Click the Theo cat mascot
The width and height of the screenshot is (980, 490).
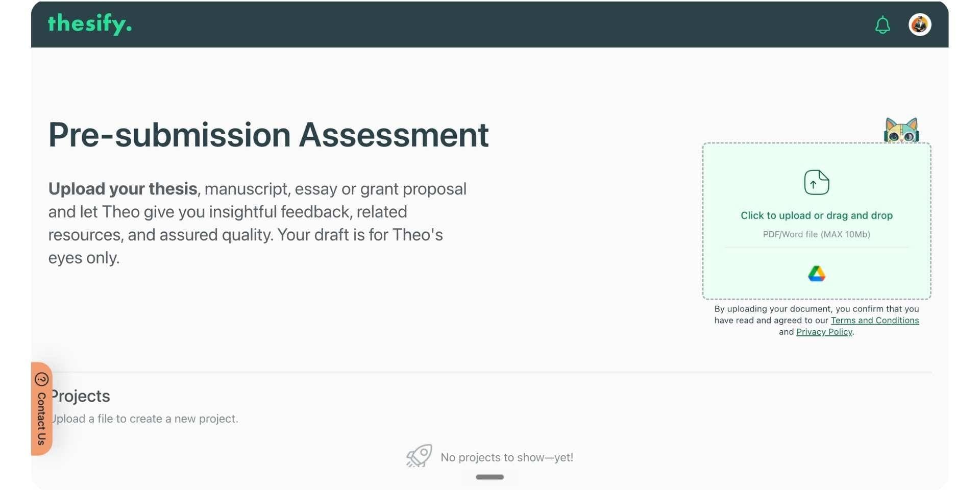coord(901,130)
